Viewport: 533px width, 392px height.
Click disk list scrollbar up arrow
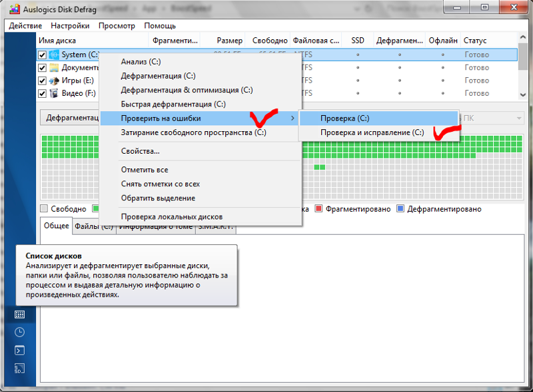click(x=523, y=37)
